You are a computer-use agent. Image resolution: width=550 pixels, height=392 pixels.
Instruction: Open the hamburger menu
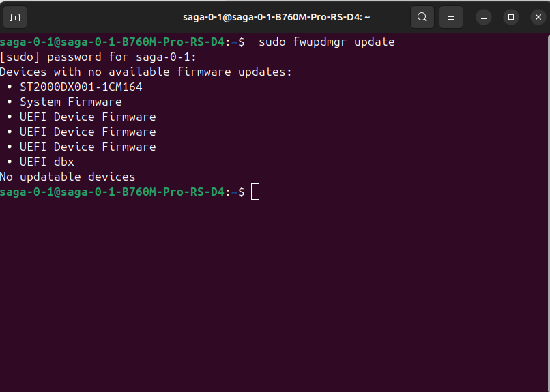click(x=451, y=17)
